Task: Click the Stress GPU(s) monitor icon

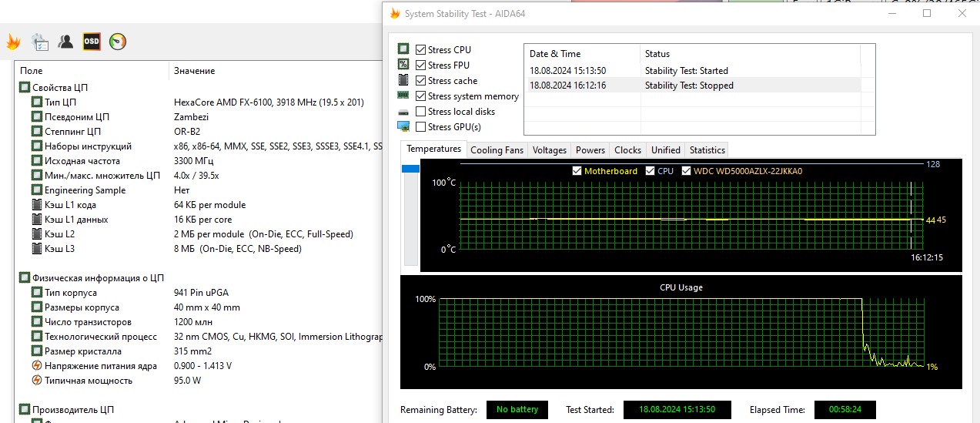Action: (403, 126)
